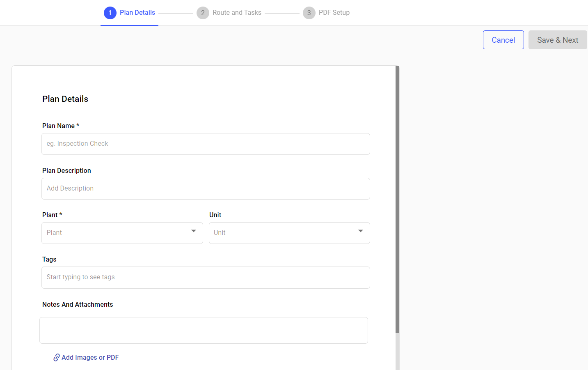Click the form's vertical scrollbar thumb
Image resolution: width=588 pixels, height=370 pixels.
click(397, 199)
